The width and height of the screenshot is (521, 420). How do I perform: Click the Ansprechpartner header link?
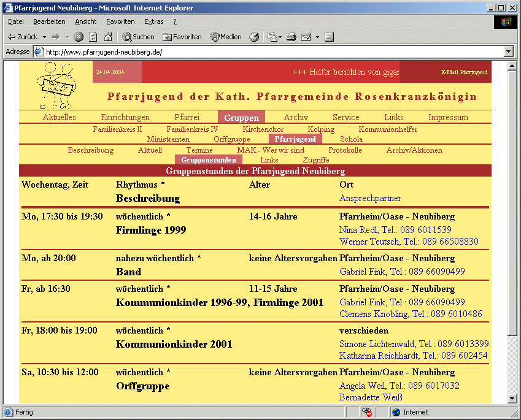370,198
